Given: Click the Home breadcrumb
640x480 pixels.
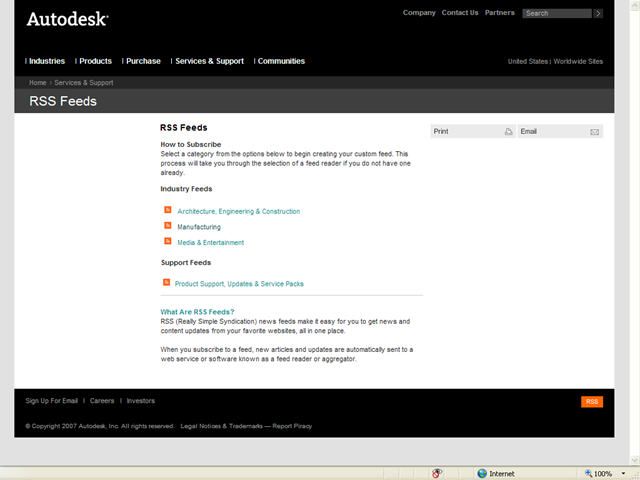Looking at the screenshot, I should [x=38, y=83].
